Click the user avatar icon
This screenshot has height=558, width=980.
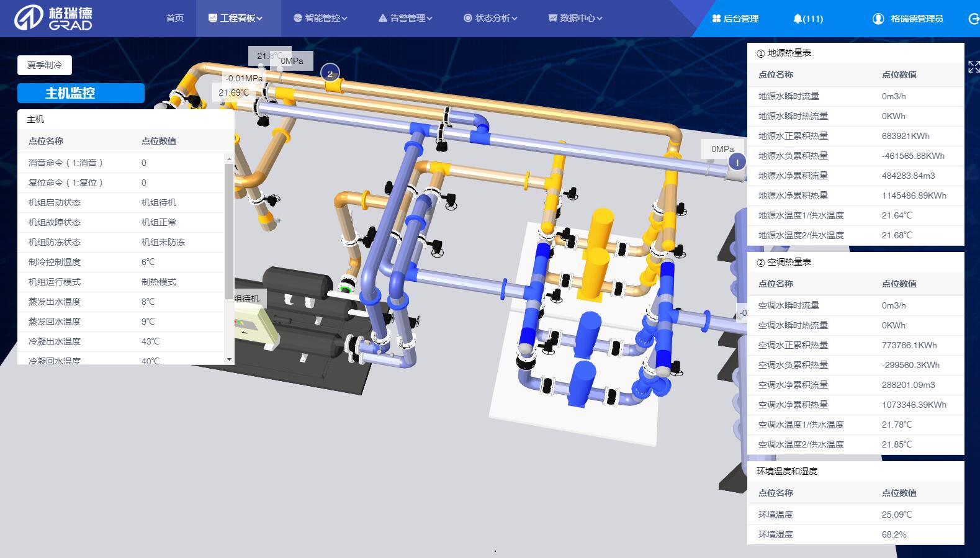878,19
